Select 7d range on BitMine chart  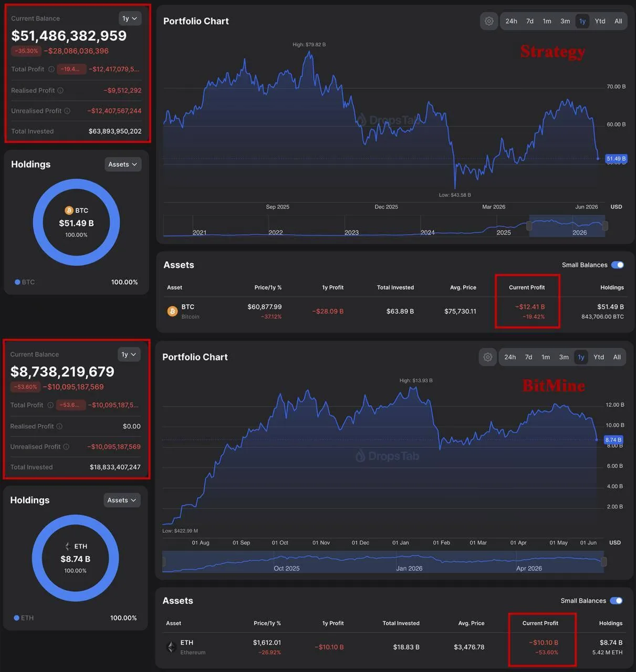tap(529, 357)
